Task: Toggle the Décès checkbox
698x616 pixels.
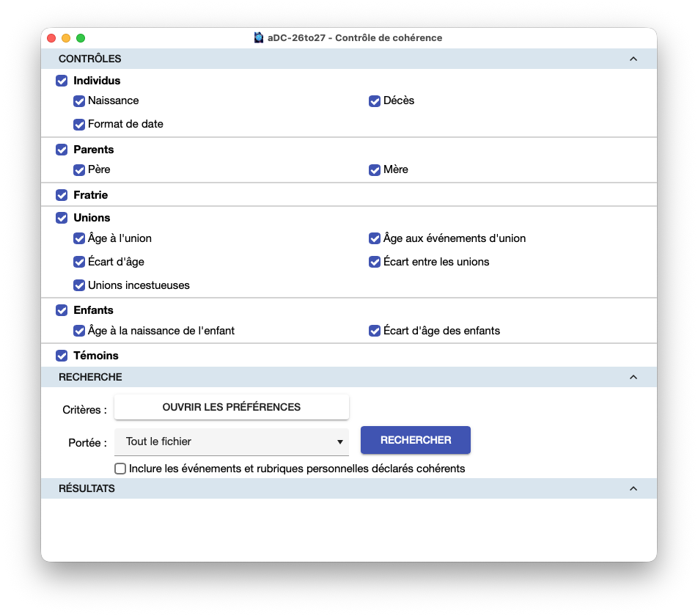Action: tap(375, 101)
